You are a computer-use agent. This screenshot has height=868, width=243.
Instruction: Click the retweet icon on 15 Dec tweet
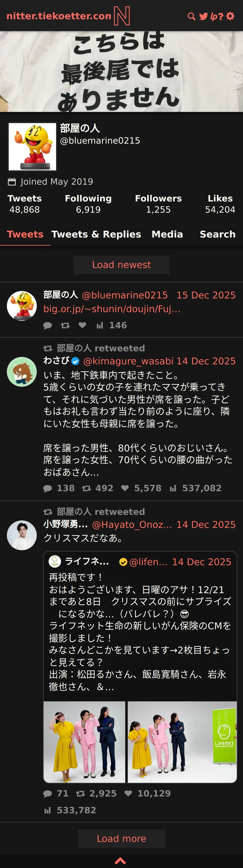[65, 325]
